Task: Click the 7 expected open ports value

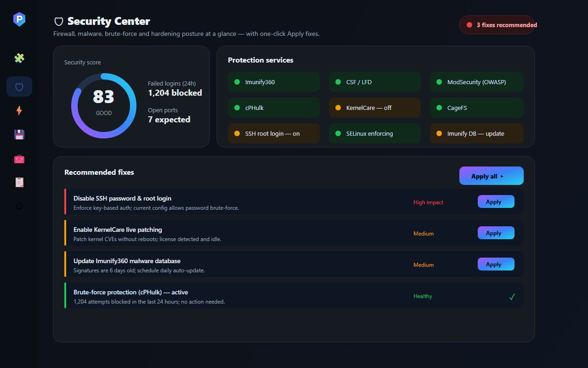Action: tap(169, 120)
